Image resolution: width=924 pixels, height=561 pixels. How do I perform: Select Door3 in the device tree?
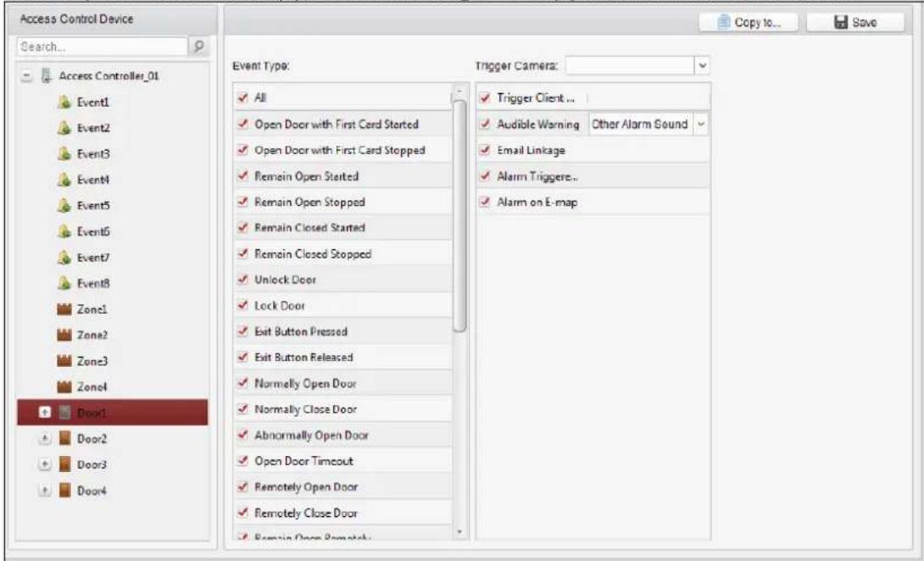pyautogui.click(x=92, y=464)
